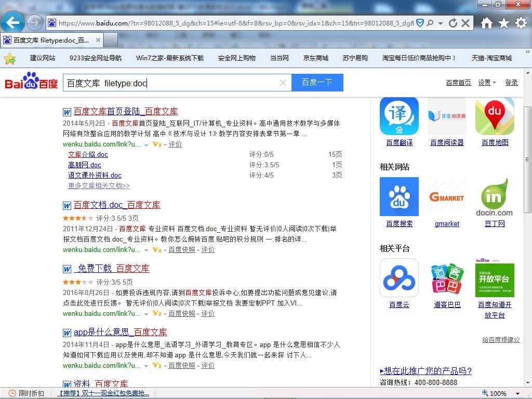Screen dimensions: 532x399
Task: Open the 100% zoom level dropdown
Action: [518, 394]
